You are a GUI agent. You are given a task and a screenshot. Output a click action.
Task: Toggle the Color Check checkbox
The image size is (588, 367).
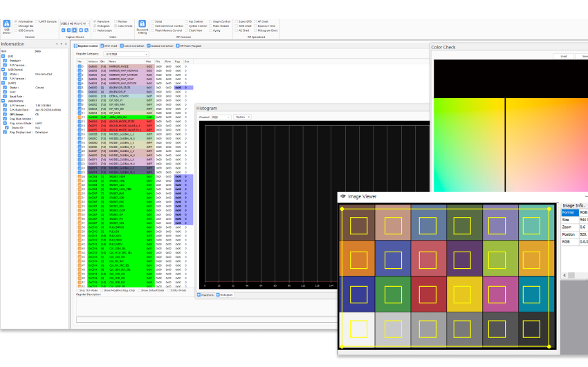[x=116, y=26]
